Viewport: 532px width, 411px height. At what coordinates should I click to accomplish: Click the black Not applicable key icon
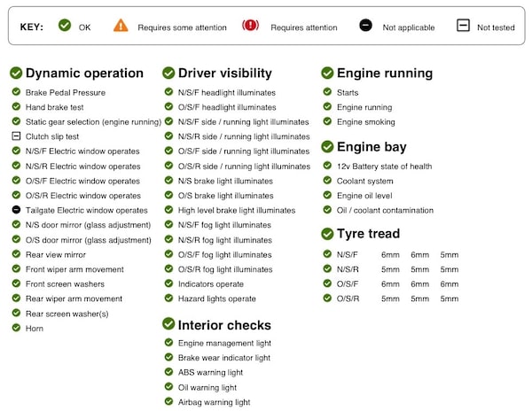(365, 26)
